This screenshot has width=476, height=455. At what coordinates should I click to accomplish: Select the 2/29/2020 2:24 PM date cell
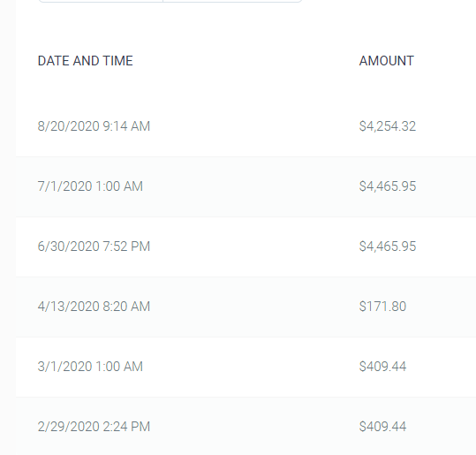point(94,427)
